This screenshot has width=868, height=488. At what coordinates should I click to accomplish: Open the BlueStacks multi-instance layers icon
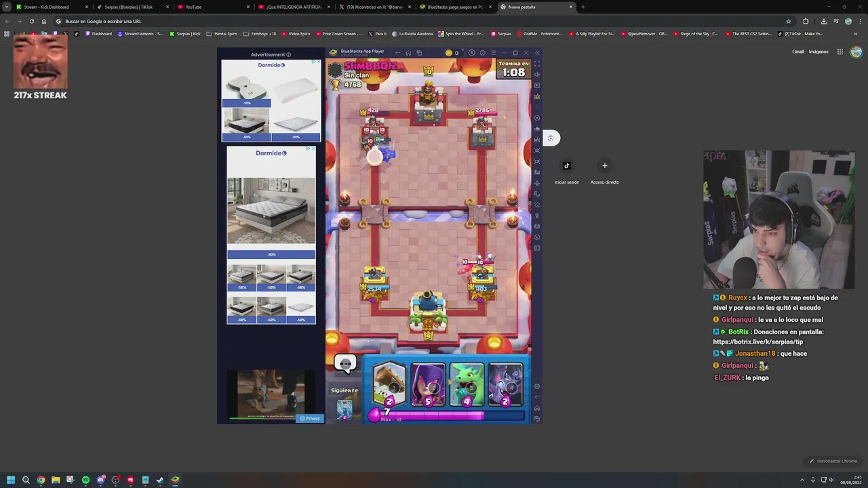(537, 226)
